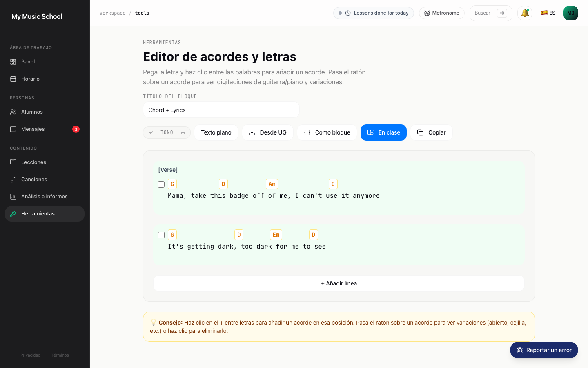This screenshot has width=588, height=368.
Task: Click the curly braces icon on Como bloque
Action: pyautogui.click(x=307, y=132)
